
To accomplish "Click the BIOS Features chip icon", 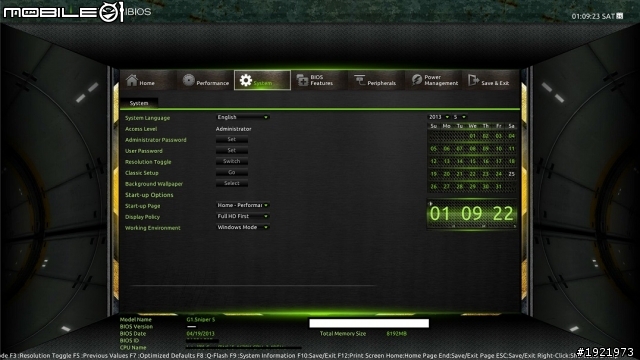I will coord(302,80).
